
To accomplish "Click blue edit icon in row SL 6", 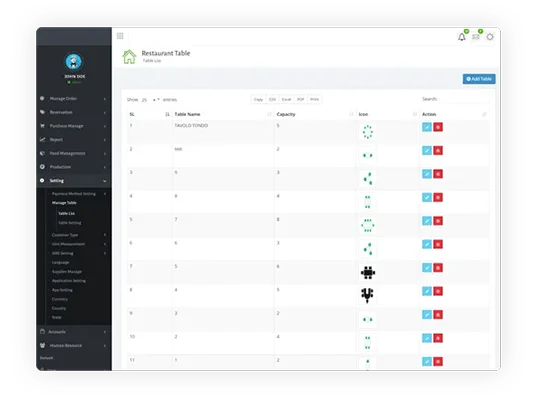I will [x=427, y=244].
